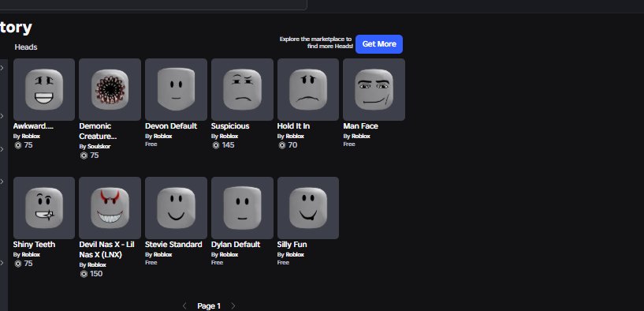The width and height of the screenshot is (644, 311).
Task: Click the 70 price under Hold It In
Action: pos(292,145)
